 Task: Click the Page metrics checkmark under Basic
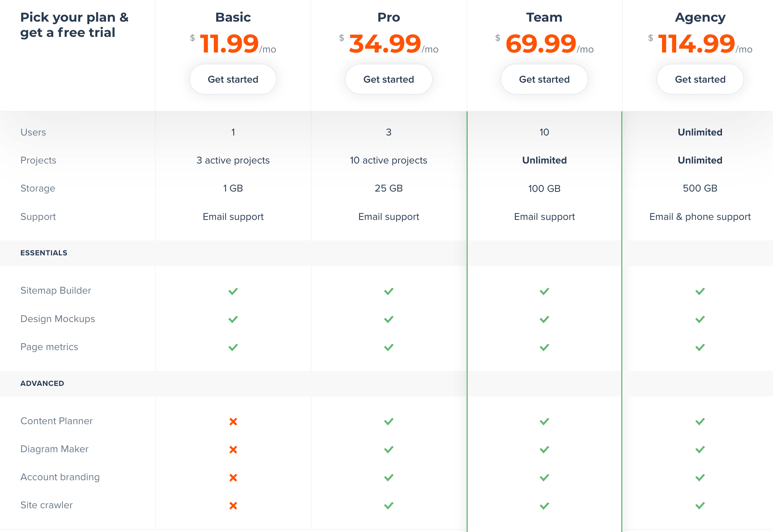coord(233,347)
